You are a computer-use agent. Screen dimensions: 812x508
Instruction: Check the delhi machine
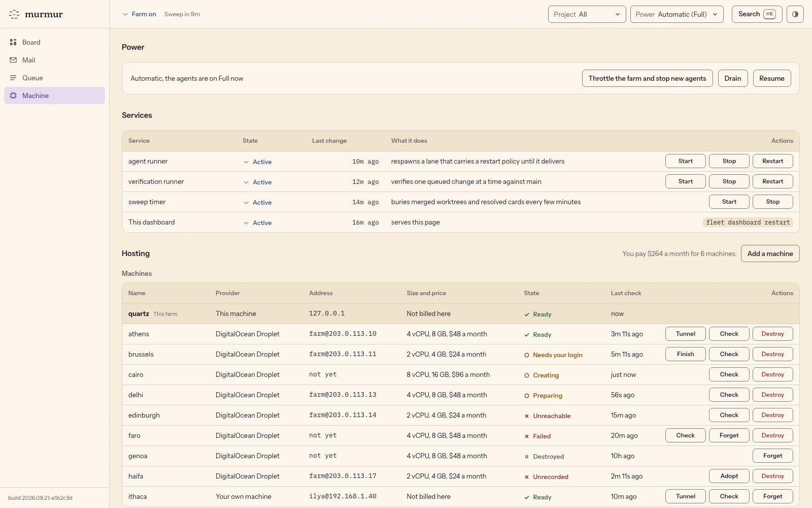click(x=729, y=395)
